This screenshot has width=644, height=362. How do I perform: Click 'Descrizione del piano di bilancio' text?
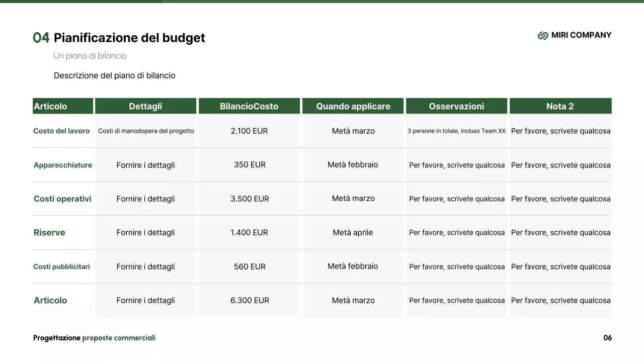coord(114,75)
